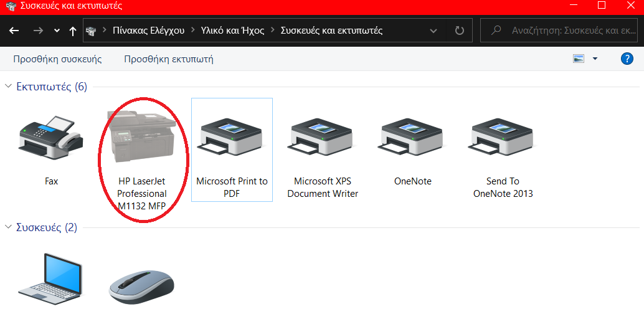Click the view options picture icon

579,59
